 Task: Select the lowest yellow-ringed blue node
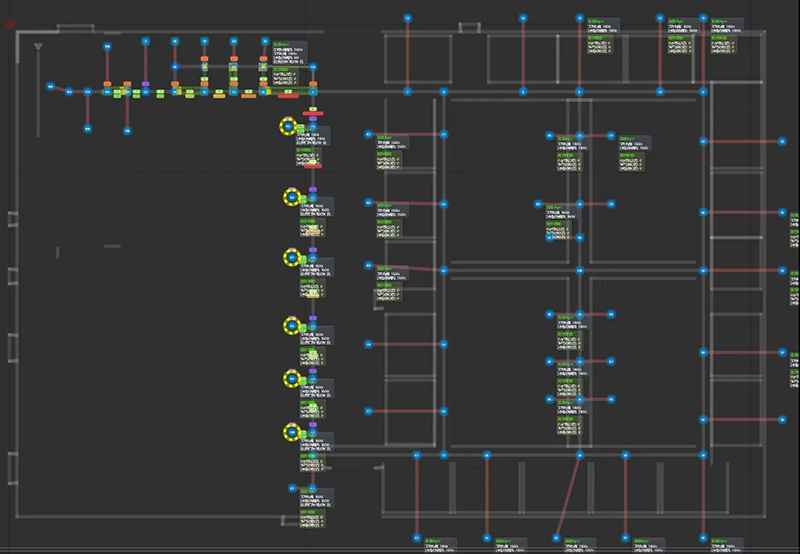[x=292, y=432]
